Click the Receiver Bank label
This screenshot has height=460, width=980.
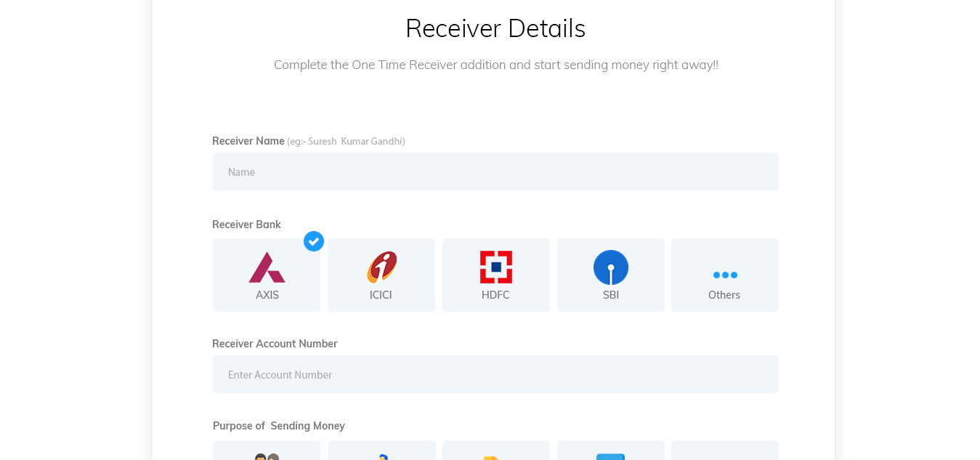click(x=246, y=225)
